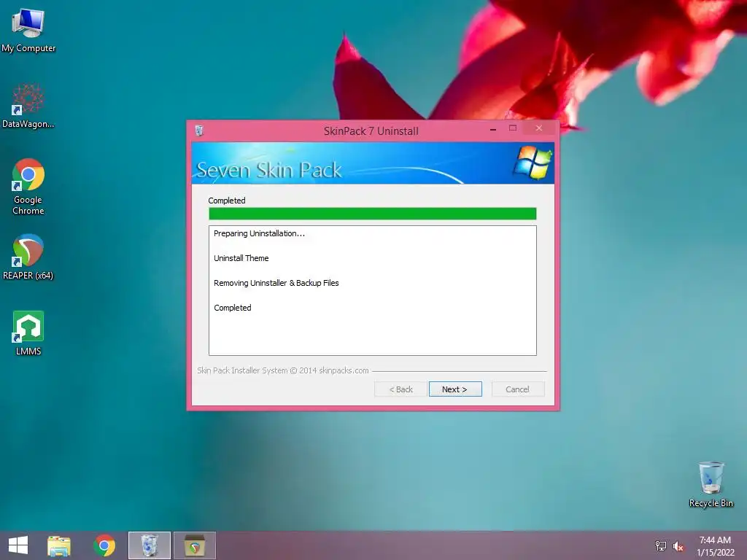This screenshot has width=747, height=560.
Task: Open the clock showing 7:44 AM
Action: click(x=715, y=545)
